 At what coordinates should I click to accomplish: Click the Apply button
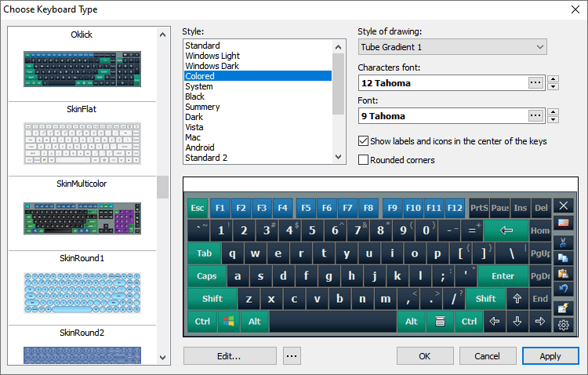click(550, 356)
